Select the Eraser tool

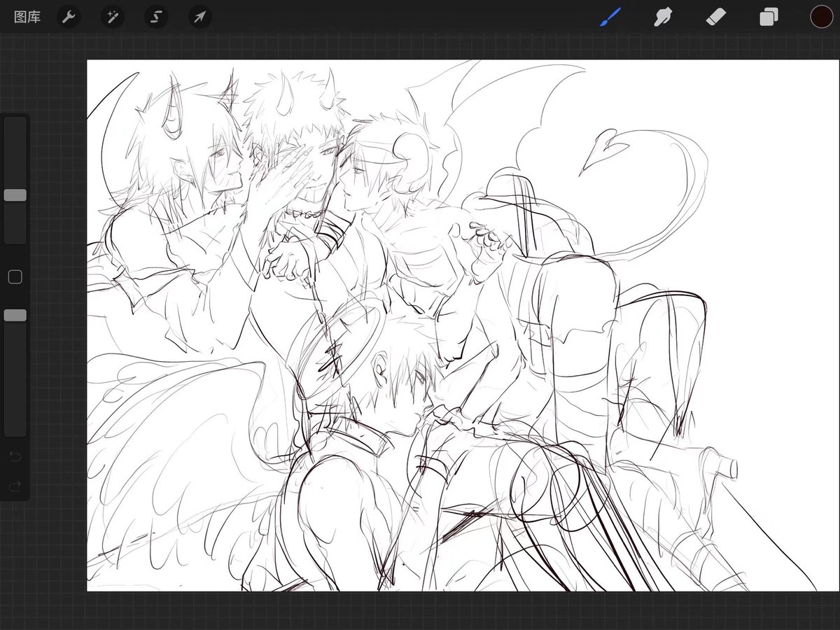click(716, 16)
